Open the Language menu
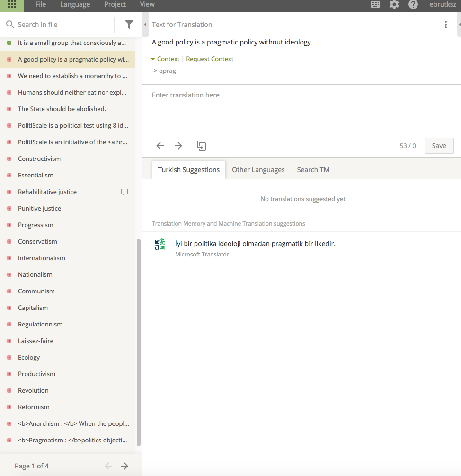 coord(75,5)
